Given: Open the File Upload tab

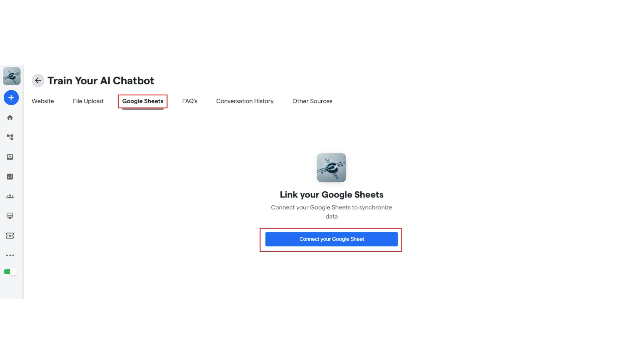Looking at the screenshot, I should coord(88,101).
